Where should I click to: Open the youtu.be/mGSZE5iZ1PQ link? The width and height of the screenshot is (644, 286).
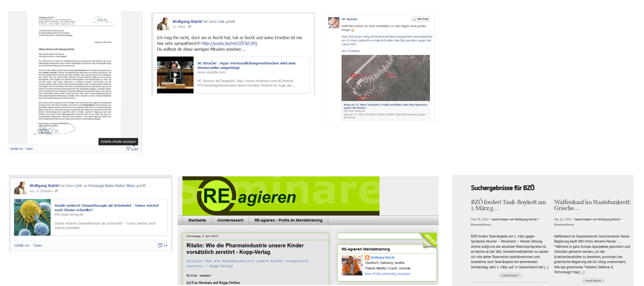[229, 44]
